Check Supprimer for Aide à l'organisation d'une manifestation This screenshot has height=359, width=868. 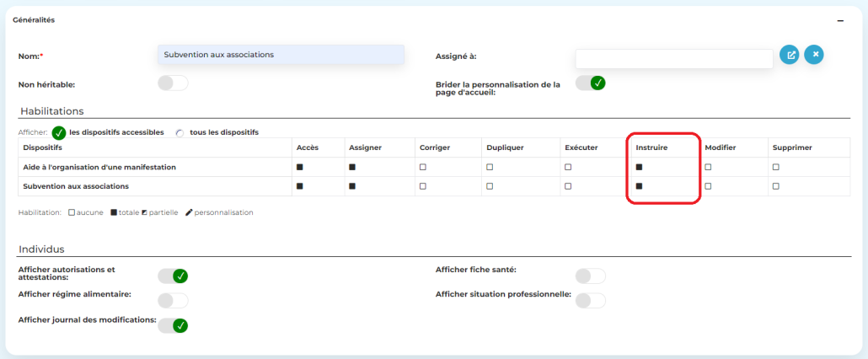776,167
